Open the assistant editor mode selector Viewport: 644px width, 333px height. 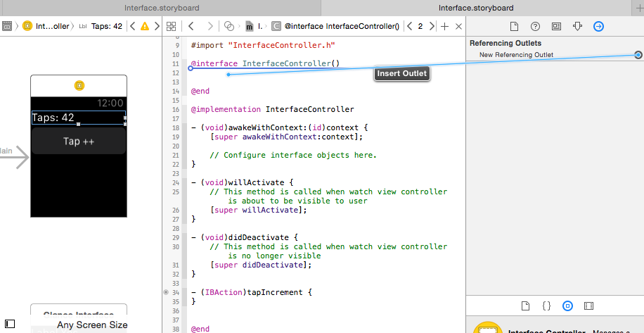click(x=229, y=26)
